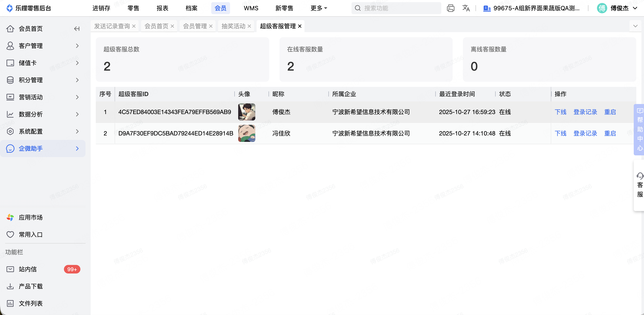Open the 更多 top navigation dropdown
This screenshot has height=315, width=644.
[x=319, y=8]
